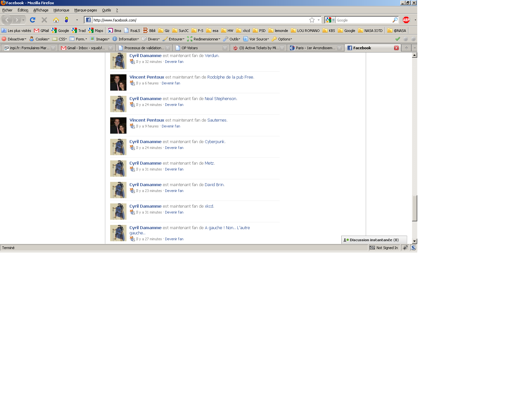Image resolution: width=532 pixels, height=399 pixels.
Task: Click the search magnifier icon
Action: 395,20
